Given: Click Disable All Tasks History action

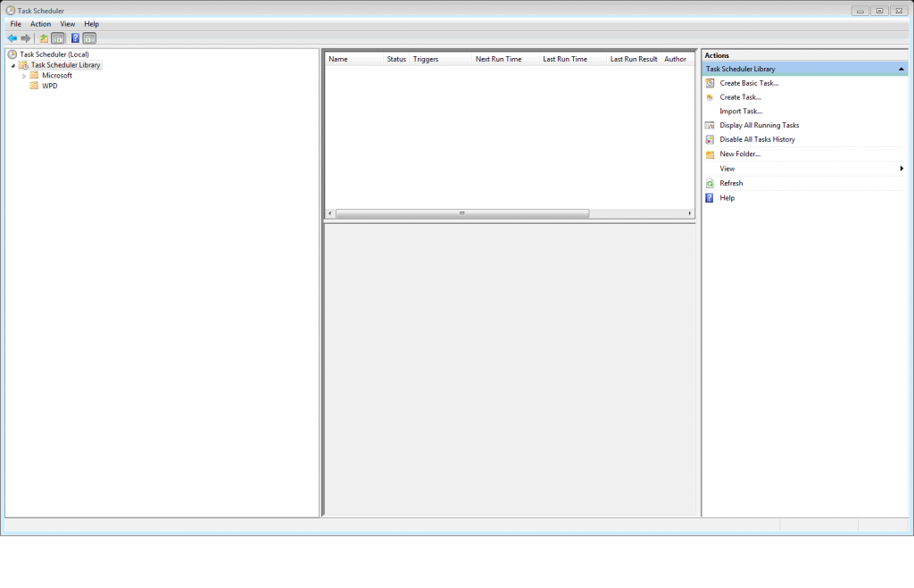Looking at the screenshot, I should tap(757, 139).
